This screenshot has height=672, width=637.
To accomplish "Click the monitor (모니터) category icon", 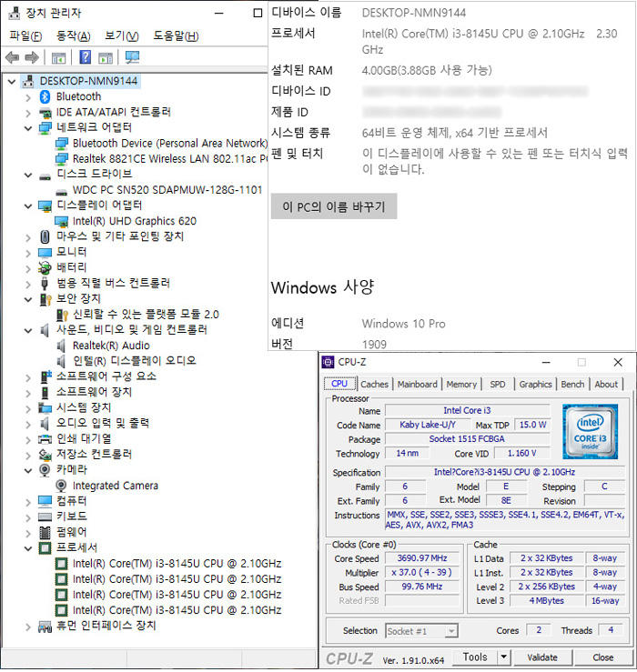I will (x=45, y=253).
